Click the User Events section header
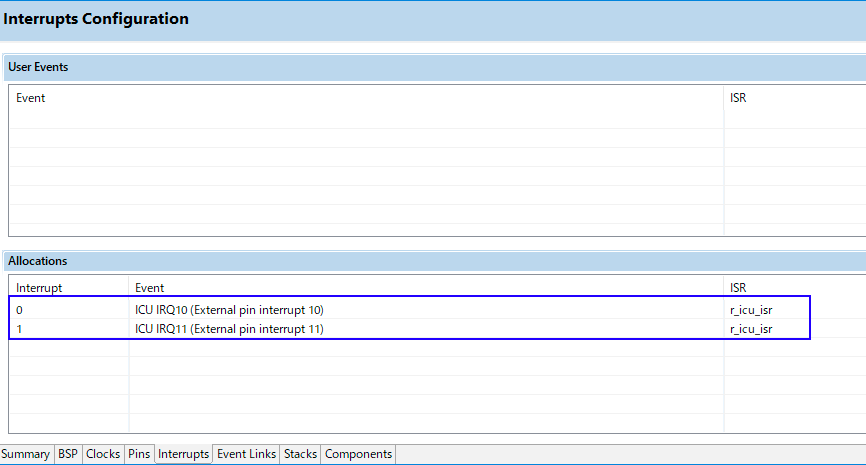The height and width of the screenshot is (465, 866). (x=38, y=67)
